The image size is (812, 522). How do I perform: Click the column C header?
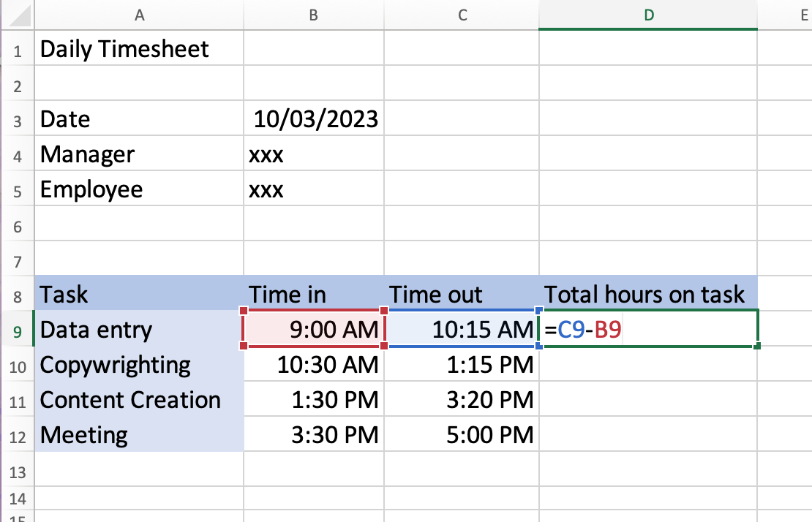[462, 15]
